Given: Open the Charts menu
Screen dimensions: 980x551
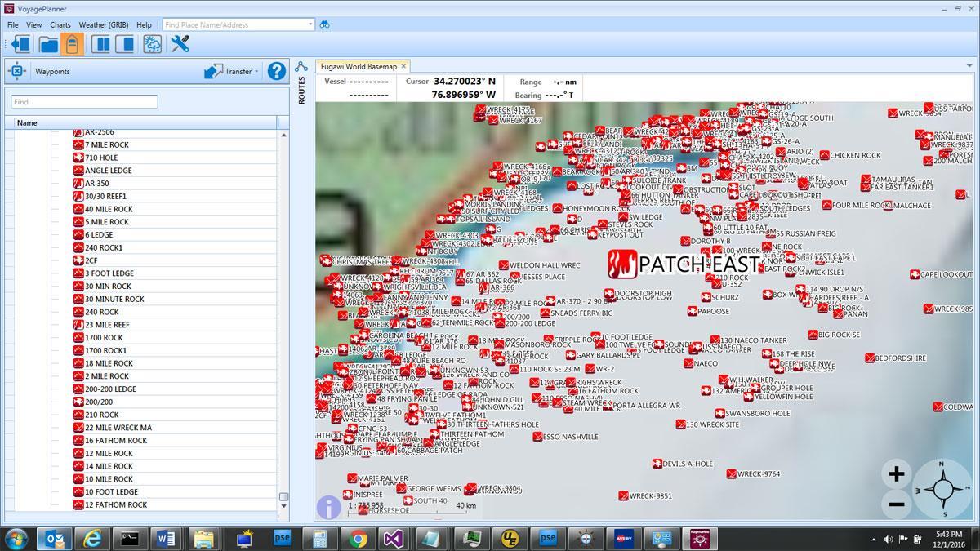Looking at the screenshot, I should 60,24.
